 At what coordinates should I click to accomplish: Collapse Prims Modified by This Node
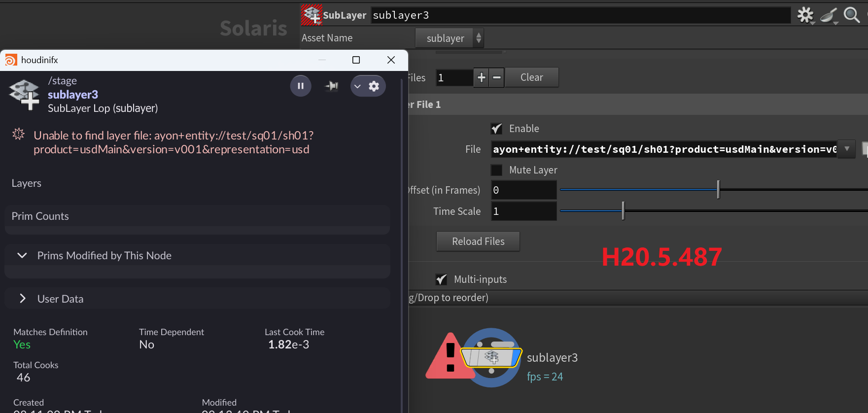tap(22, 255)
